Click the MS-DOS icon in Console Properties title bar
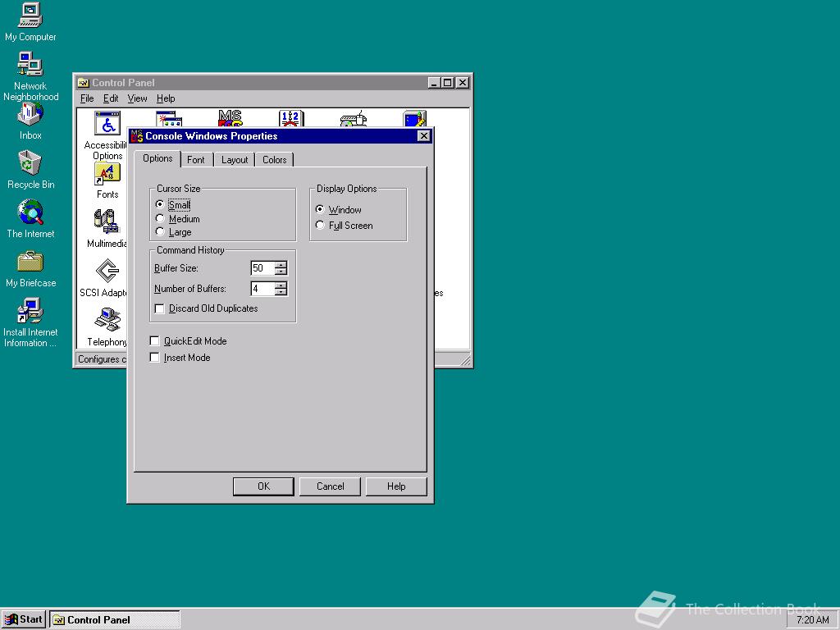Image resolution: width=840 pixels, height=630 pixels. point(137,136)
